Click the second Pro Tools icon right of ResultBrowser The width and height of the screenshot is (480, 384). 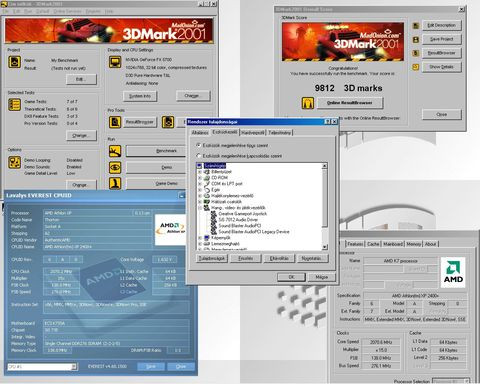click(168, 122)
